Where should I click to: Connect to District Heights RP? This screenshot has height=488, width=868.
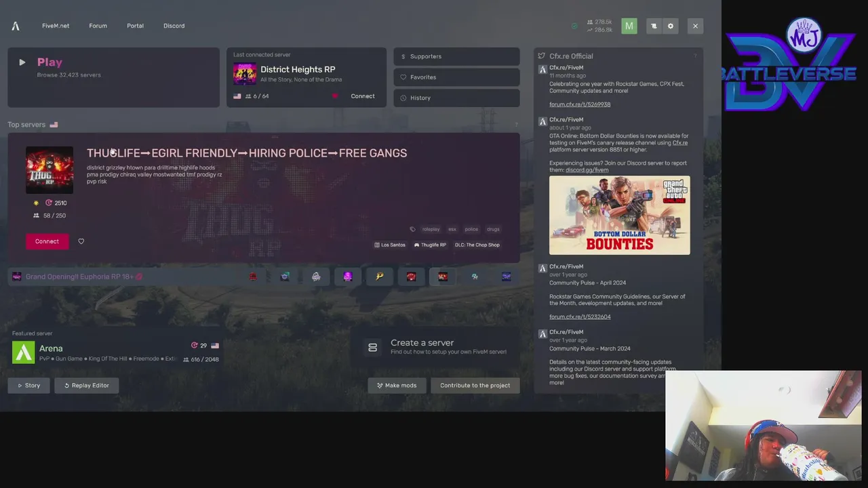point(363,96)
